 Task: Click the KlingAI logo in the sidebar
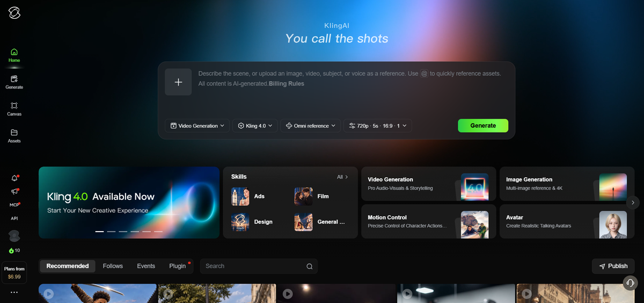[x=14, y=13]
